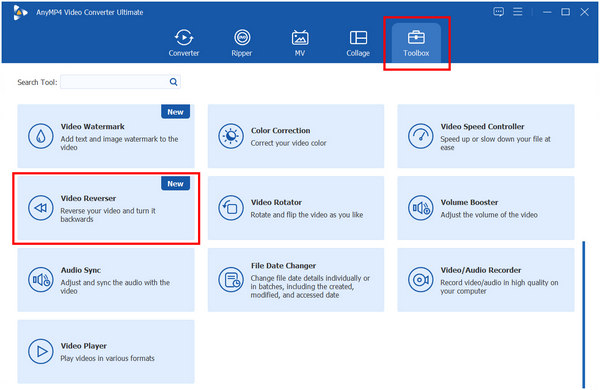Switch to the Converter tab
The width and height of the screenshot is (600, 390).
(184, 43)
